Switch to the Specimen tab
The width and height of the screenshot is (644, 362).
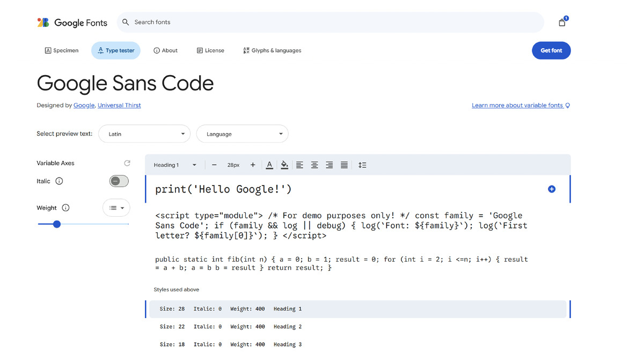click(x=61, y=50)
